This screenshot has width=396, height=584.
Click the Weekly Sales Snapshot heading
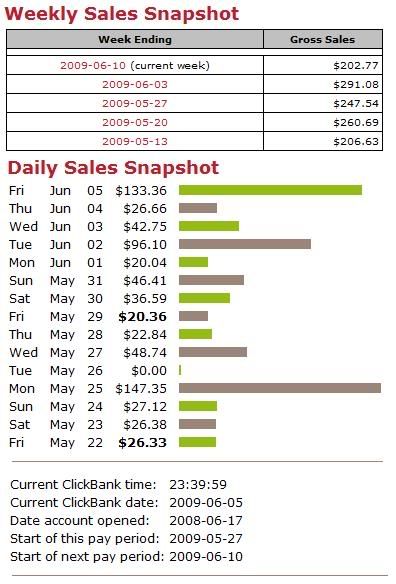pyautogui.click(x=121, y=14)
